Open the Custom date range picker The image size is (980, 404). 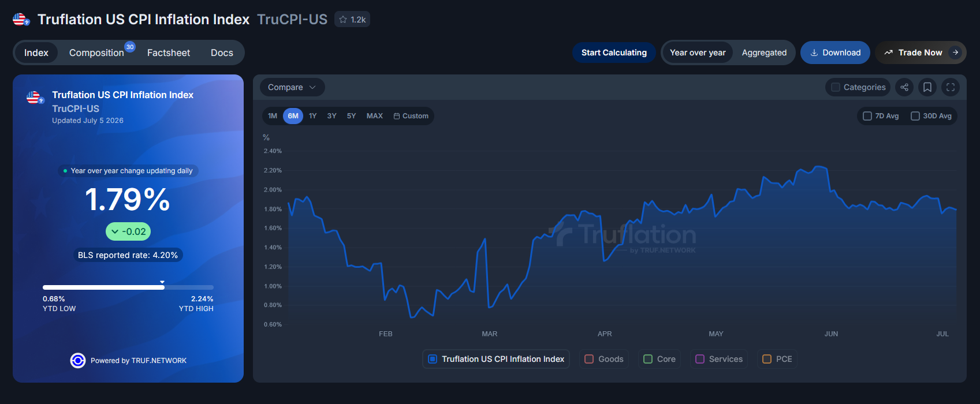[x=411, y=116]
